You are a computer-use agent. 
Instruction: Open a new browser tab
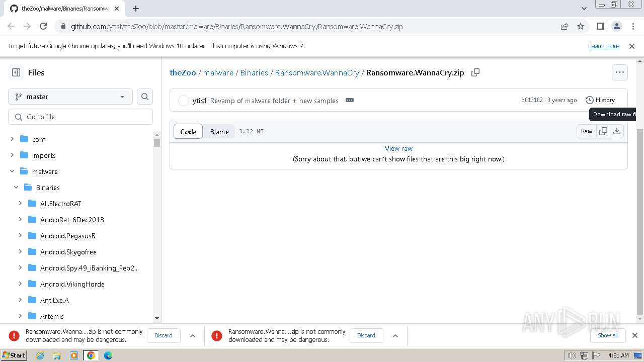point(136,9)
